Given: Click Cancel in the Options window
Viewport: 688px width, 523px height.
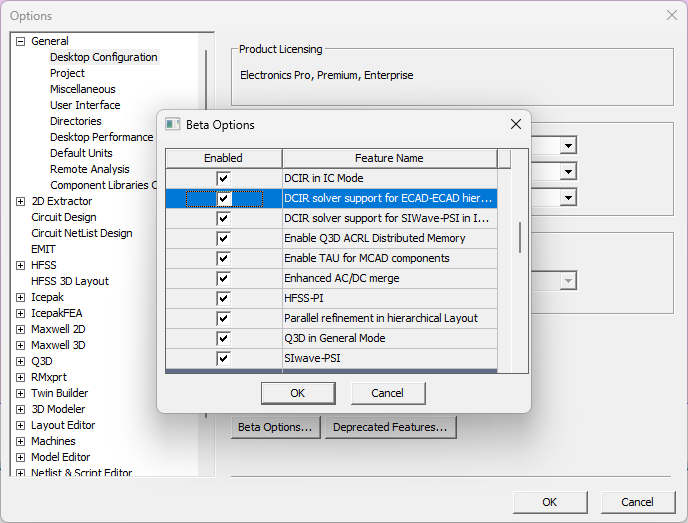Looking at the screenshot, I should click(638, 502).
